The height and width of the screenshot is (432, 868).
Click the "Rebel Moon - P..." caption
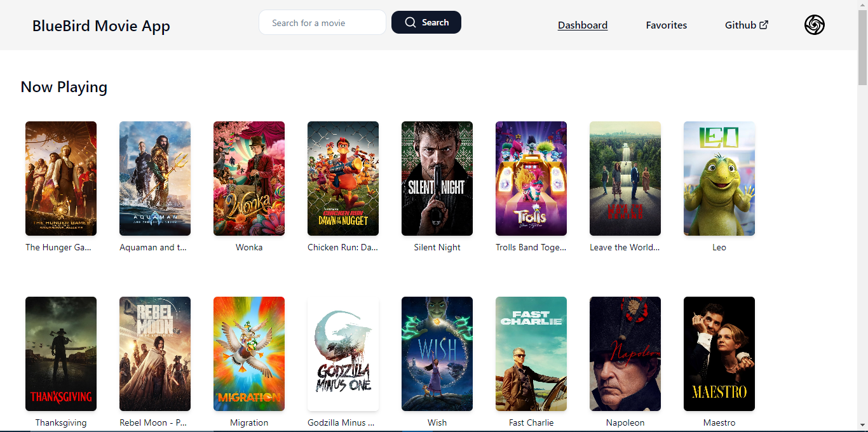pos(154,422)
